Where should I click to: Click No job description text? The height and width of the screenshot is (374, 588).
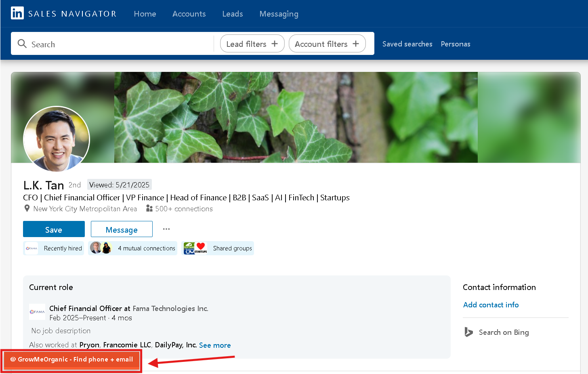click(61, 331)
